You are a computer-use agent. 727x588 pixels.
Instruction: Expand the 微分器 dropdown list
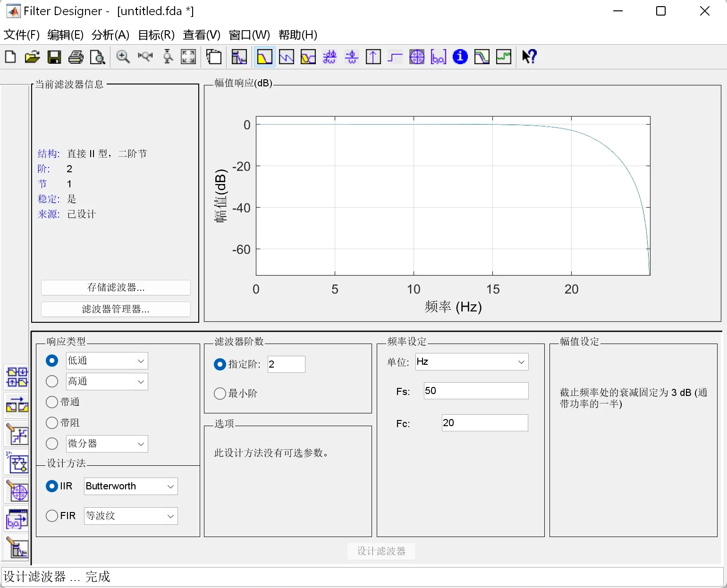coord(107,444)
